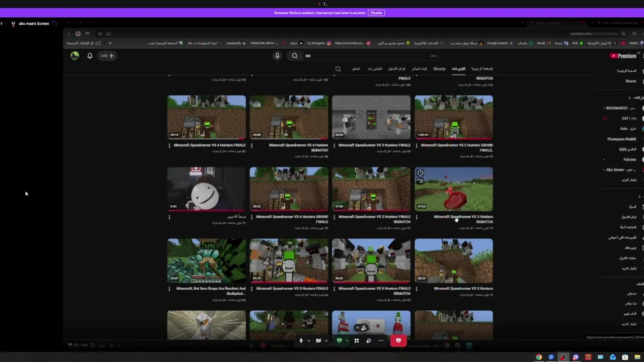Open three-dot menu for white mask video
644x362 pixels.
tap(170, 217)
